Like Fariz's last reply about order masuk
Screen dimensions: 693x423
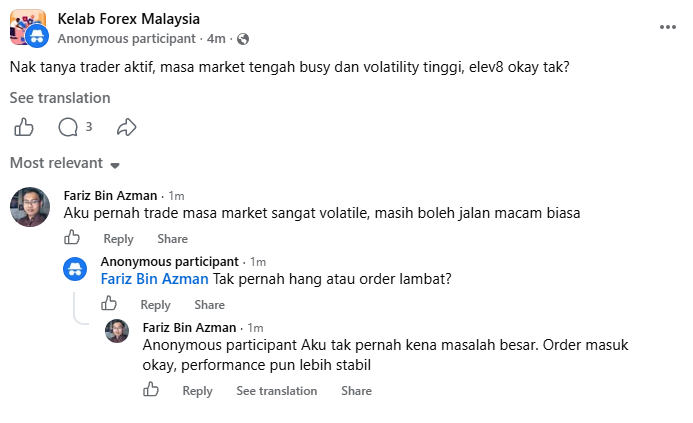(x=151, y=389)
